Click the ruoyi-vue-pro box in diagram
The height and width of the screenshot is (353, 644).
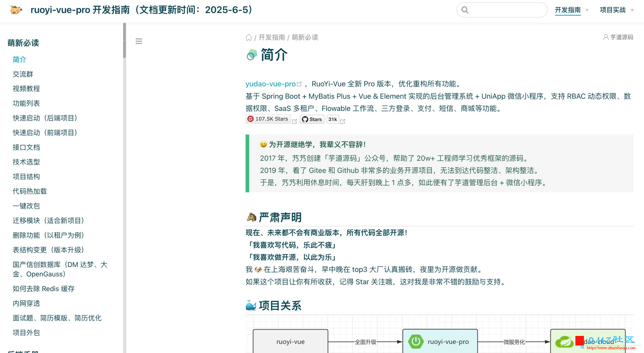point(440,341)
